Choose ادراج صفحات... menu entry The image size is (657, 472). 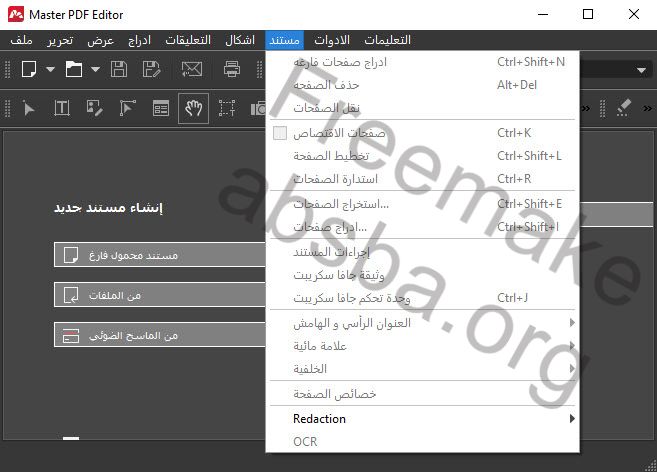coord(422,227)
